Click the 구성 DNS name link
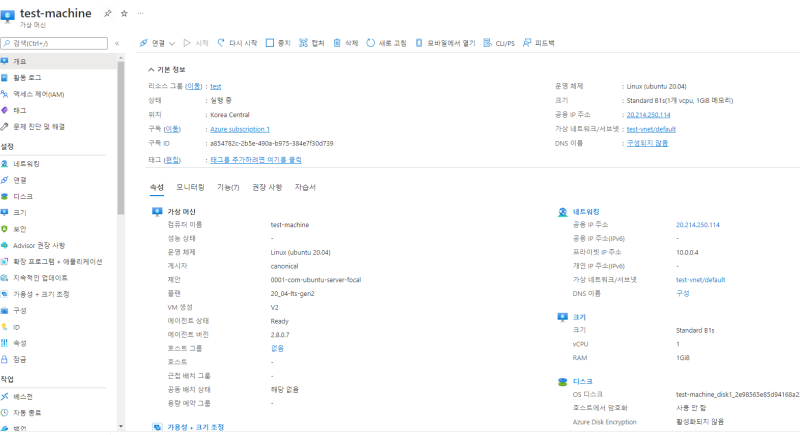 tap(683, 294)
